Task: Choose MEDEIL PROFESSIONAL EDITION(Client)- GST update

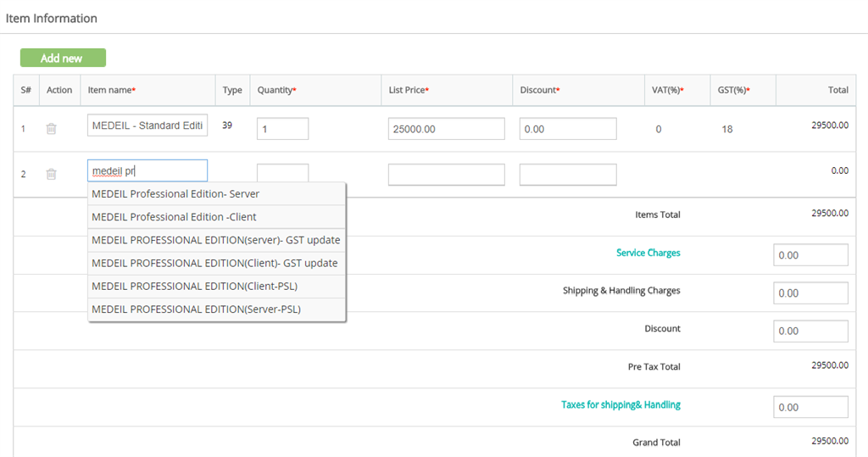Action: 216,263
